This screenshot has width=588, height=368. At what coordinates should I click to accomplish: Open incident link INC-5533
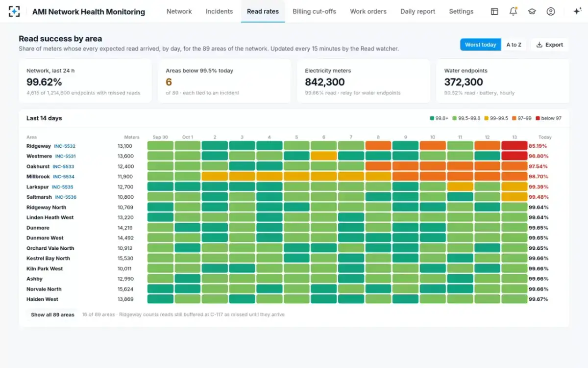click(x=63, y=166)
